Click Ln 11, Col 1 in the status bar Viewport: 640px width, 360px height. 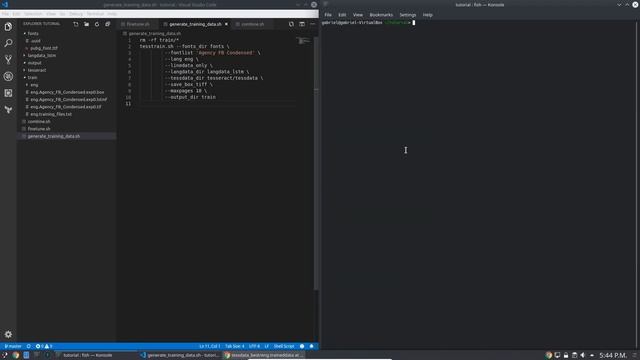point(209,346)
